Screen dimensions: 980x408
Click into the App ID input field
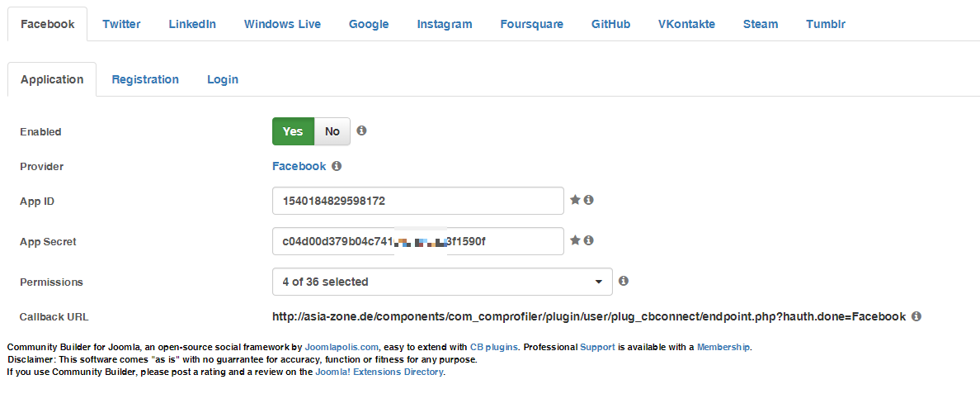point(418,201)
